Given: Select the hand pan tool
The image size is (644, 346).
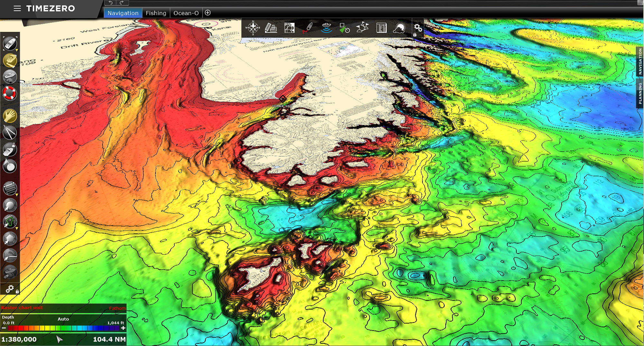Looking at the screenshot, I should point(10,116).
